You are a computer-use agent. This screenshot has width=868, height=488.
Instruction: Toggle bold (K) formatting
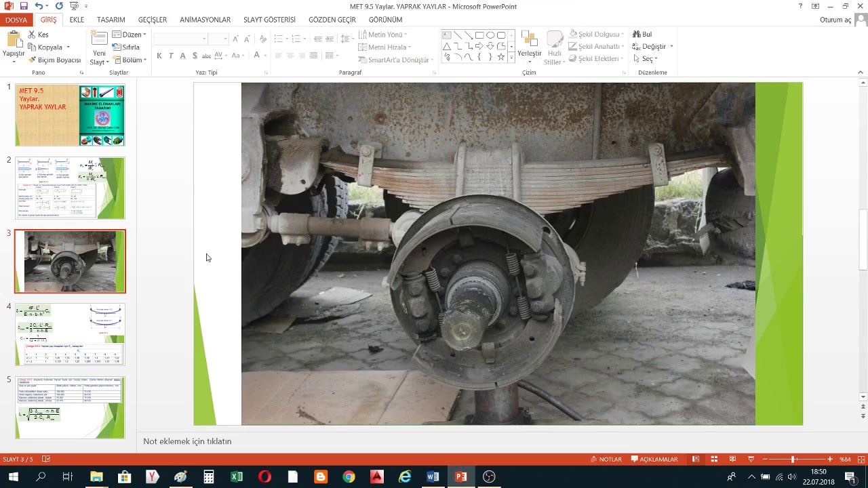click(159, 56)
